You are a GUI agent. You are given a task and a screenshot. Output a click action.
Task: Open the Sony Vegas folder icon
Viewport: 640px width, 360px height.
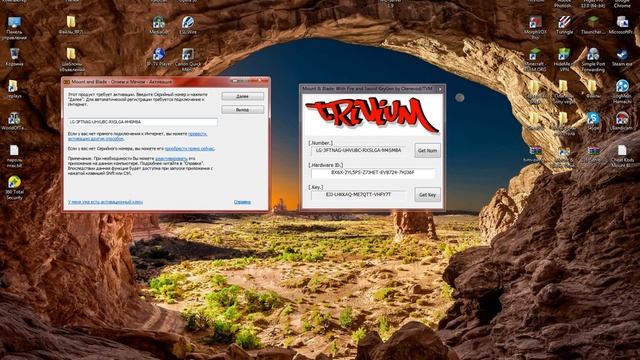coord(564,91)
